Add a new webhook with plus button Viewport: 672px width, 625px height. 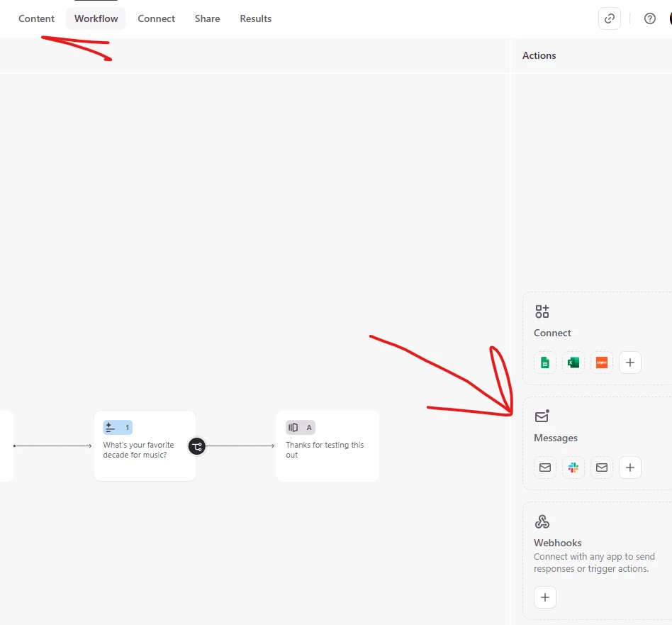pos(544,597)
